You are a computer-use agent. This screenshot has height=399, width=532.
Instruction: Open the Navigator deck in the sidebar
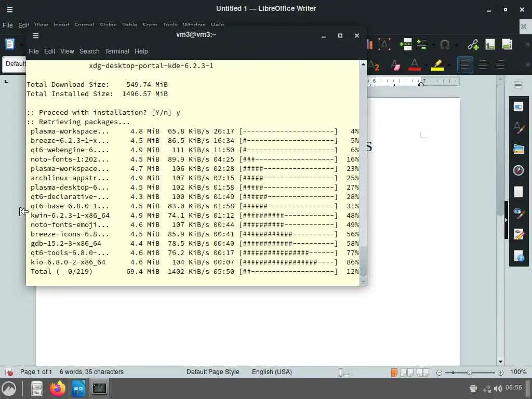tap(518, 170)
